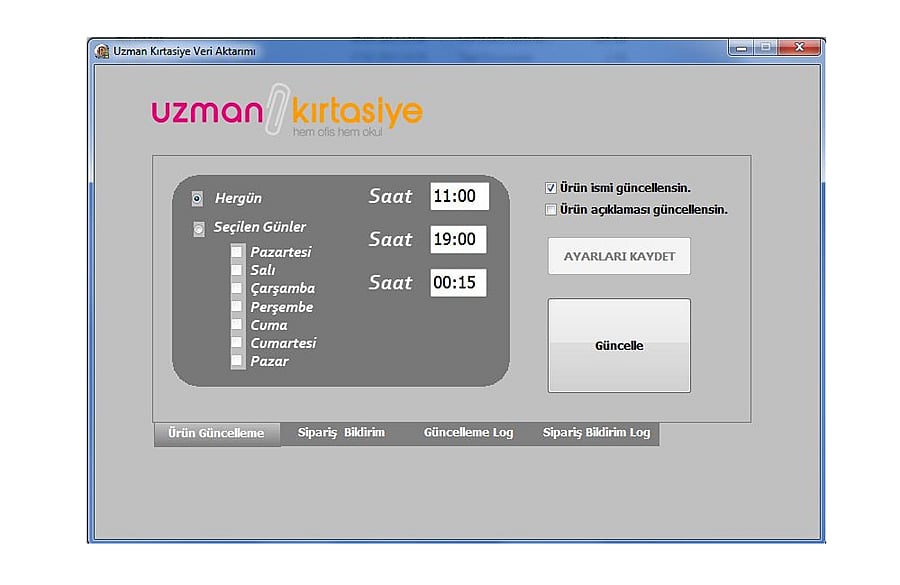The height and width of the screenshot is (585, 900).
Task: Check the Çarşamba checkbox
Action: click(236, 288)
